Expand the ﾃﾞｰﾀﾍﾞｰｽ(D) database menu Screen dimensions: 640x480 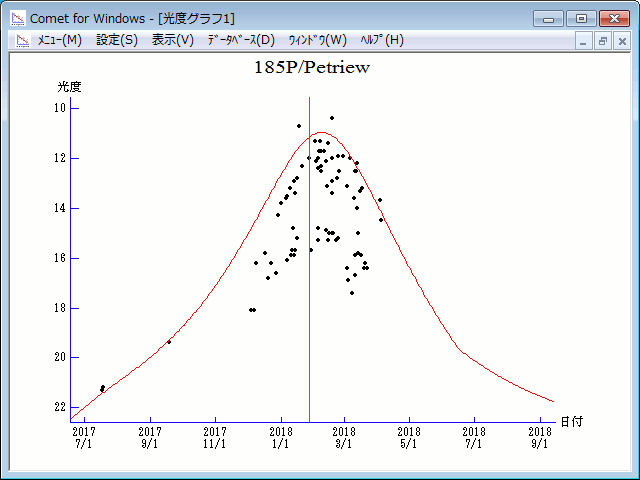240,40
